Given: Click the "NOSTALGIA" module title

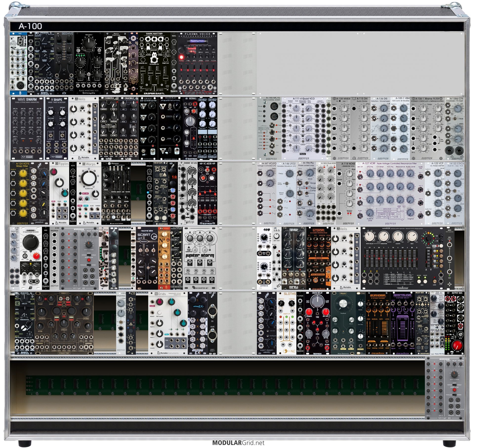Looking at the screenshot, I should (403, 295).
